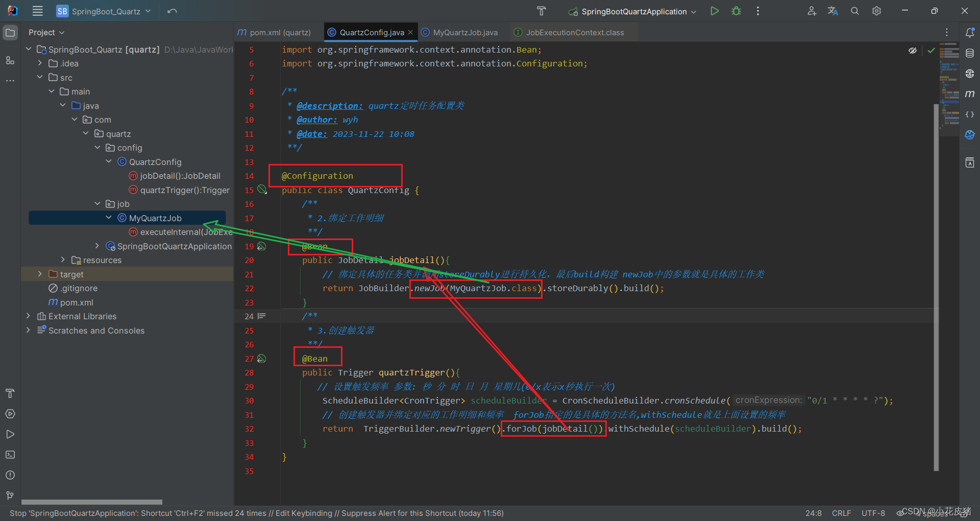Toggle reader mode eye icon in editor
Image resolution: width=980 pixels, height=521 pixels.
pyautogui.click(x=913, y=50)
